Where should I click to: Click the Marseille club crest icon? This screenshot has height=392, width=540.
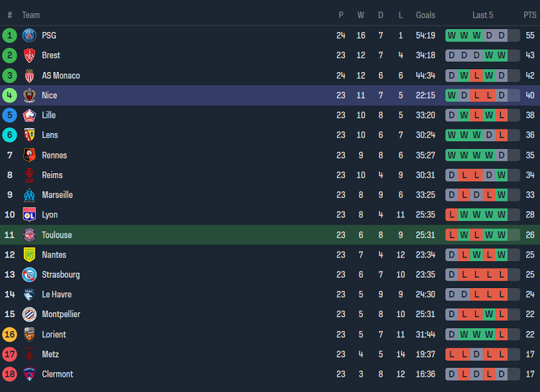coord(29,195)
